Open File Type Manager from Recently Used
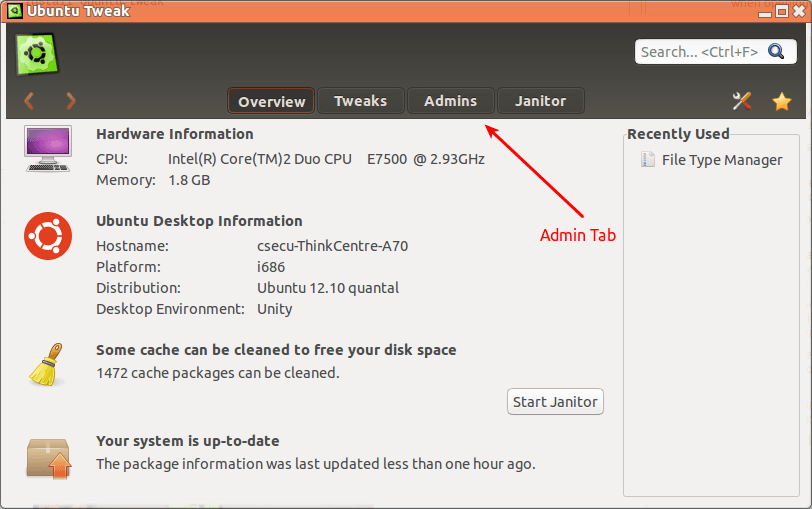The image size is (812, 509). coord(721,160)
